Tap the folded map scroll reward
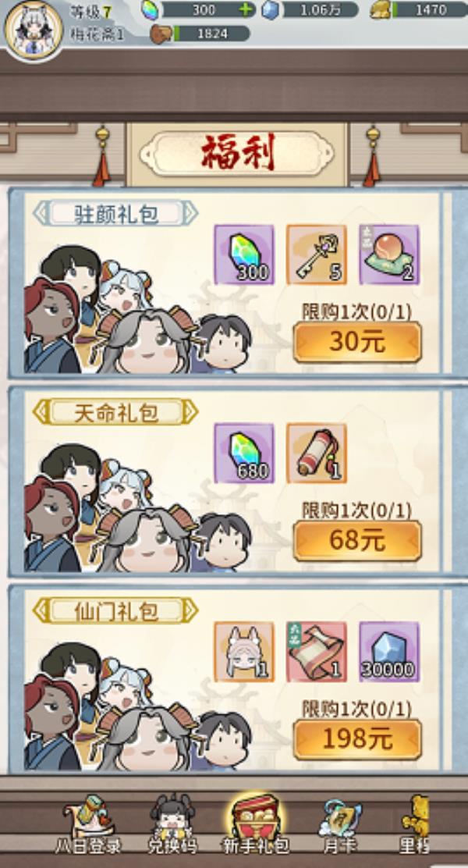 317,651
